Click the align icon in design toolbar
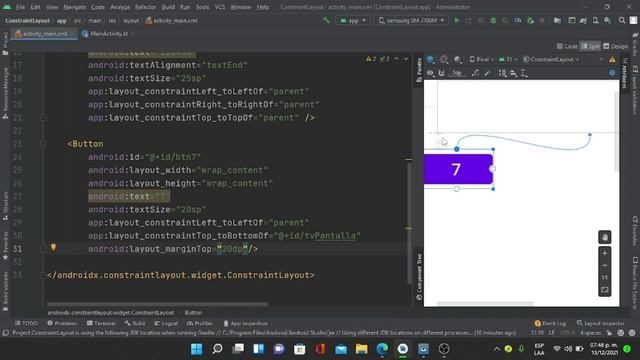The height and width of the screenshot is (360, 640). point(513,73)
